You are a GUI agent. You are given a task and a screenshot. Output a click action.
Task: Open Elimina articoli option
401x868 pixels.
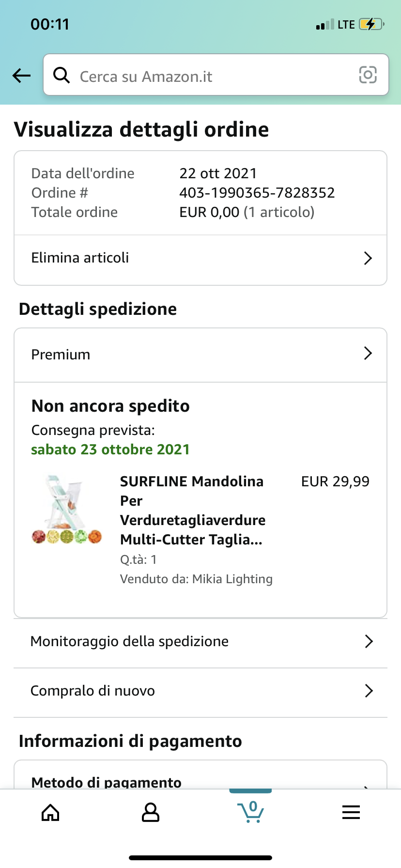point(80,258)
